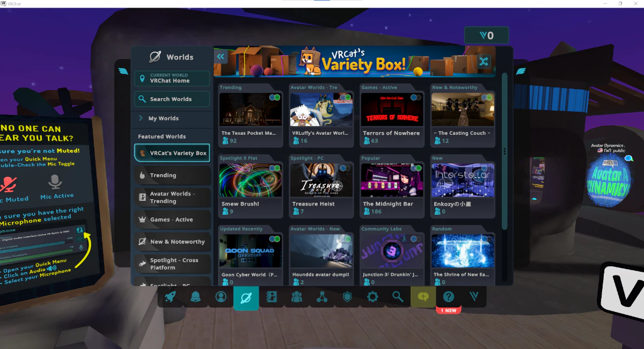
Task: Click the Worlds heading planet icon
Action: (x=155, y=57)
